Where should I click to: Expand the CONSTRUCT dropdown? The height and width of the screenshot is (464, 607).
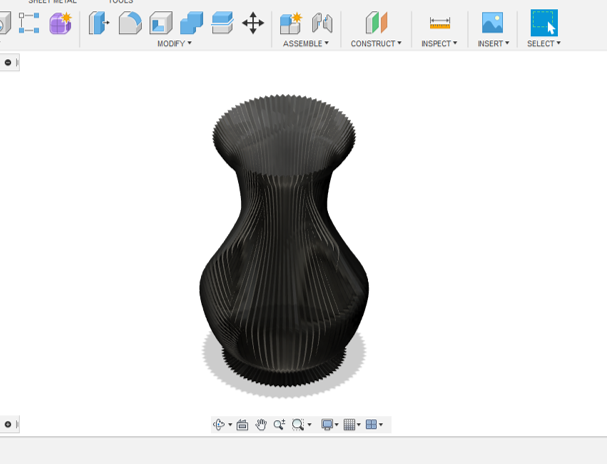(x=376, y=43)
